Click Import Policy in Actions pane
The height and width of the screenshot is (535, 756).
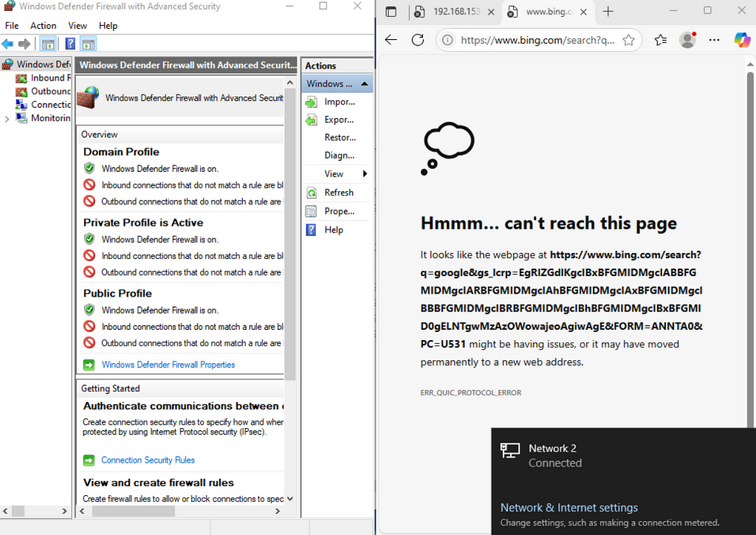point(340,102)
